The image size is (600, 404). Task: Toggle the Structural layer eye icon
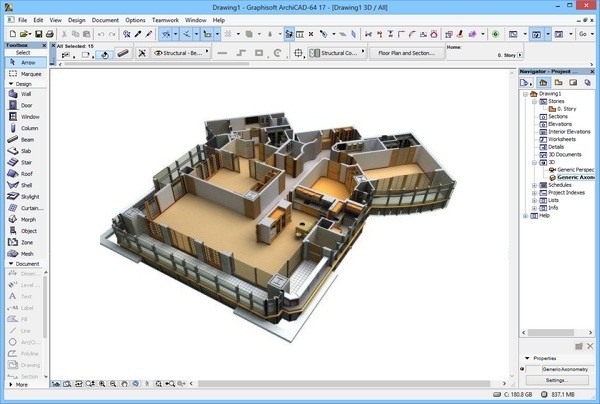coord(158,53)
